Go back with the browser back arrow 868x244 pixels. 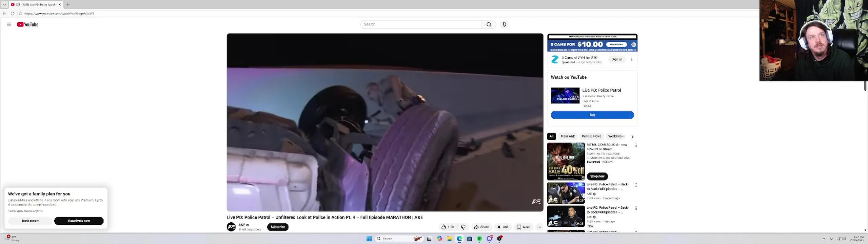4,14
